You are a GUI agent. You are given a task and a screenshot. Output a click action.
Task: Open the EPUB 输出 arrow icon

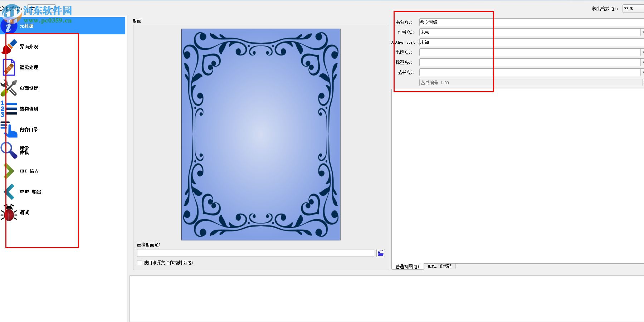pos(9,192)
